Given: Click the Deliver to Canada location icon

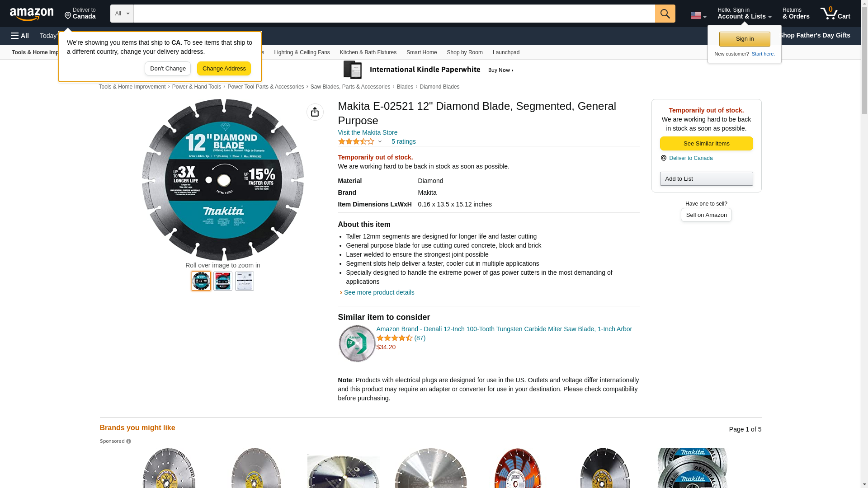Looking at the screenshot, I should click(68, 16).
